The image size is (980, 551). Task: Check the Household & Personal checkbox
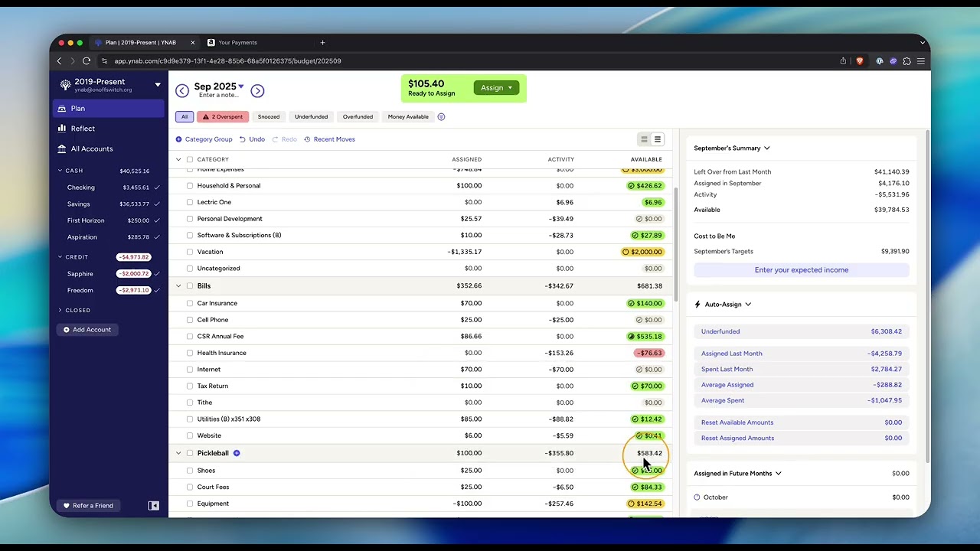click(190, 186)
